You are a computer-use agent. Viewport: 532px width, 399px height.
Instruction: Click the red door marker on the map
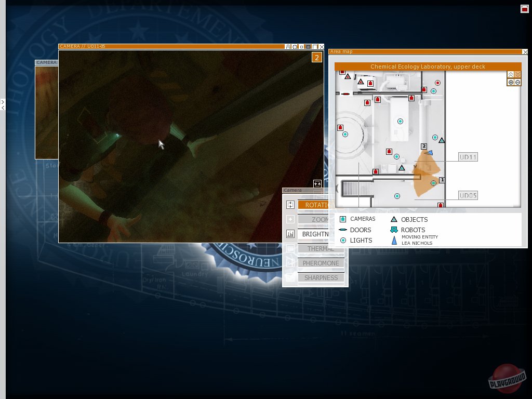(x=345, y=94)
